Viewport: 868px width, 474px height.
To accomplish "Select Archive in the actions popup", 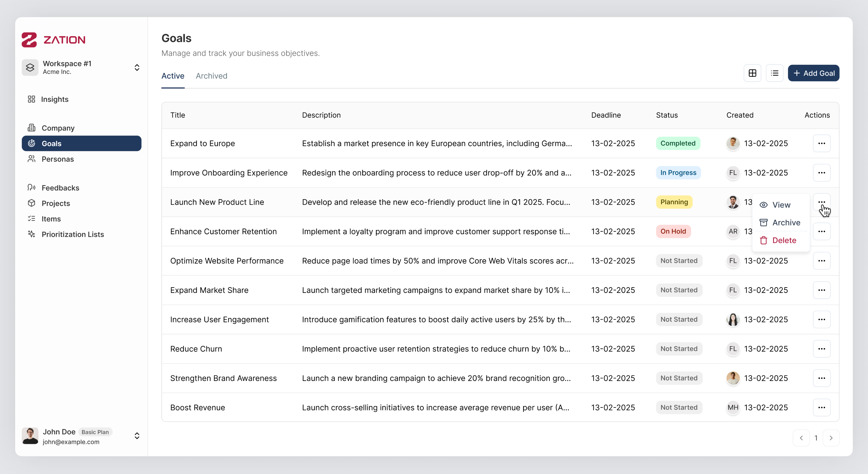I will (786, 222).
